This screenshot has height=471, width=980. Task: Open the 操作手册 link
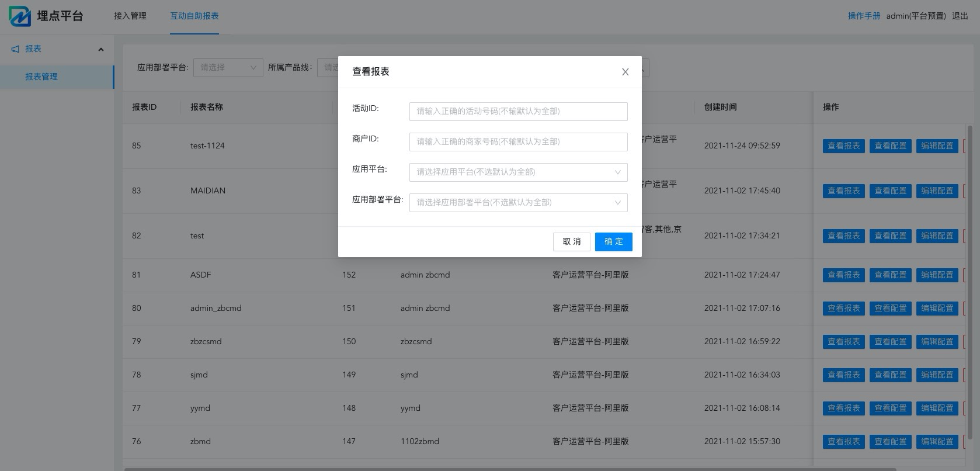(864, 16)
